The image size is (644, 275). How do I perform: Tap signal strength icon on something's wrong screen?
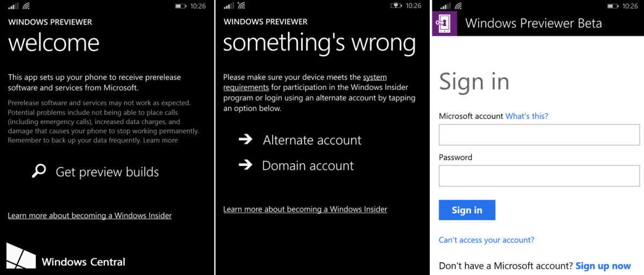[229, 6]
